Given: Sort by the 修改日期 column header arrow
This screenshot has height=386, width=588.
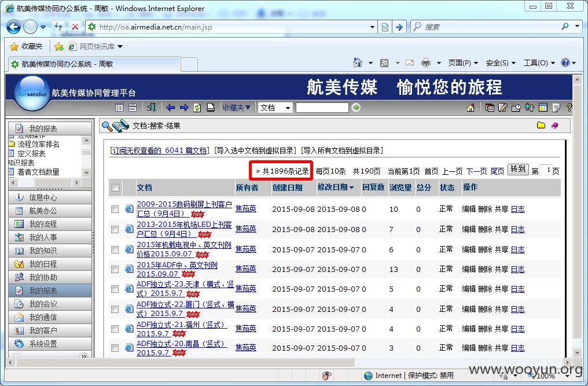Looking at the screenshot, I should (x=351, y=188).
